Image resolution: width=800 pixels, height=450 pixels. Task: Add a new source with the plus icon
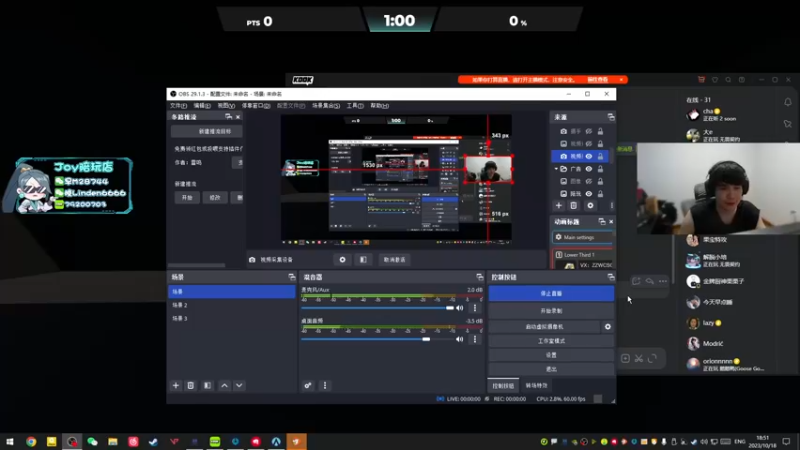[x=559, y=206]
